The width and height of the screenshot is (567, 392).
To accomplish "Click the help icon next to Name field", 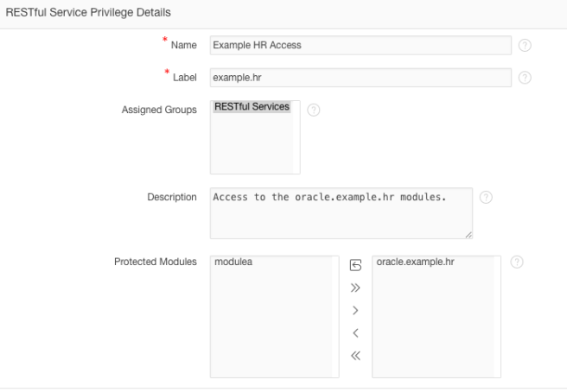I will (x=525, y=45).
